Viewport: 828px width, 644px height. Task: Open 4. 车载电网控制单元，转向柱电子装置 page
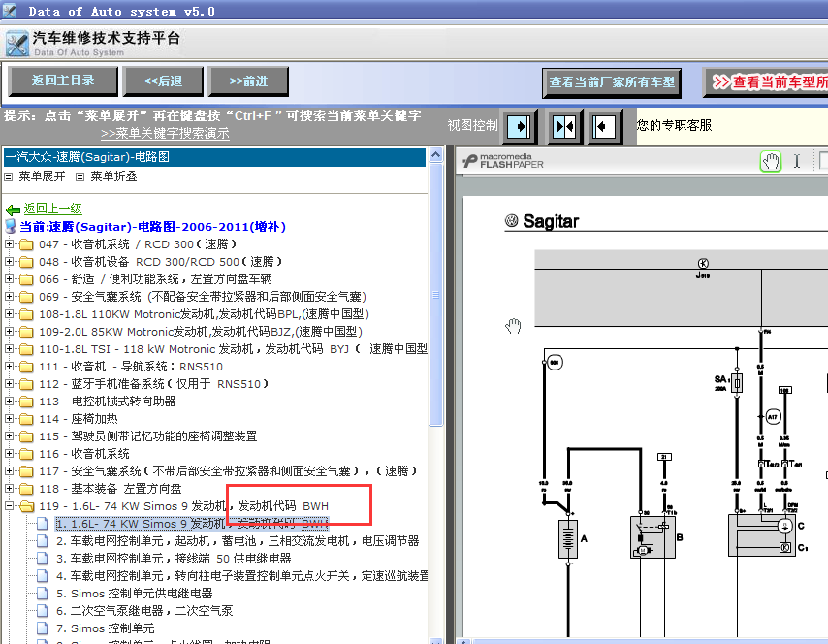coord(241,576)
